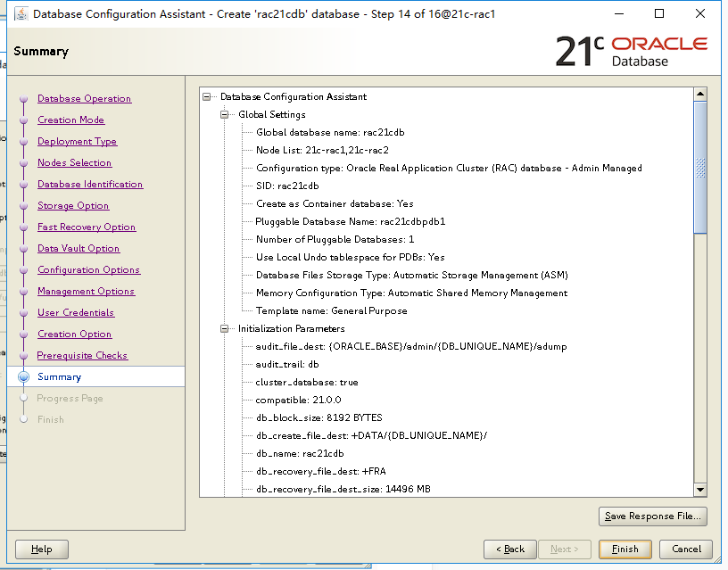Select 'Number of Pluggable Databases: 1' row
The height and width of the screenshot is (570, 728).
pos(335,240)
